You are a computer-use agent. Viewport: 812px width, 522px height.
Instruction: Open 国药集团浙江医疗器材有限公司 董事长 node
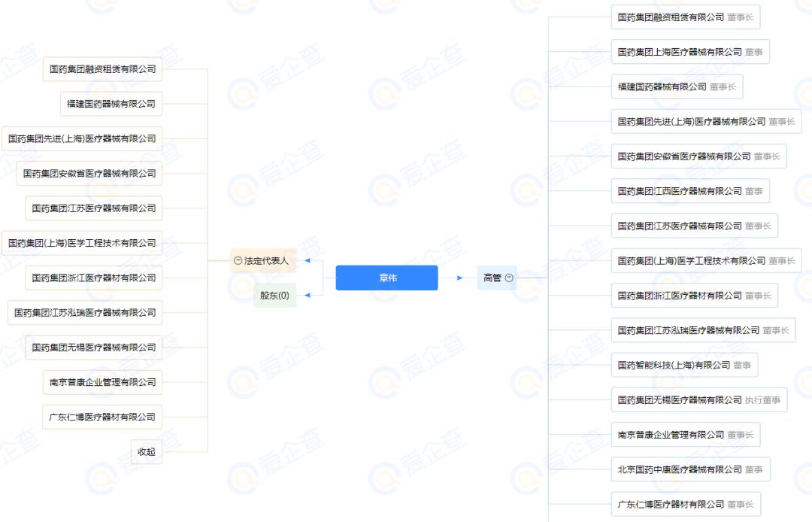click(695, 295)
